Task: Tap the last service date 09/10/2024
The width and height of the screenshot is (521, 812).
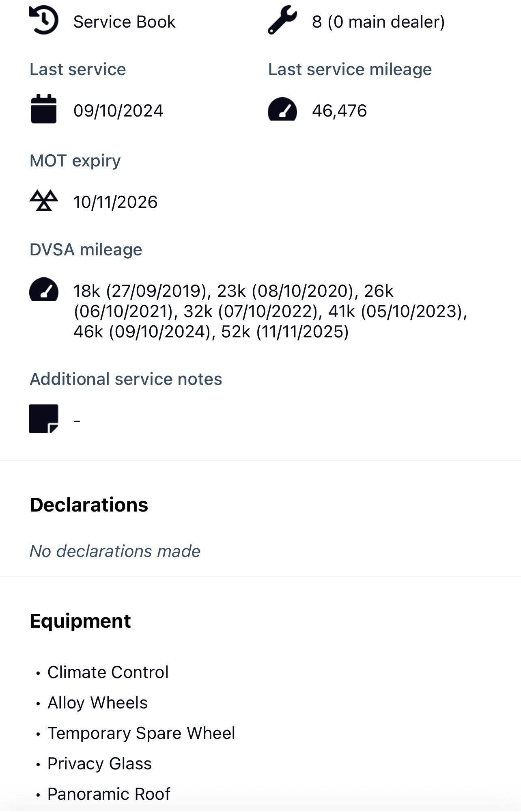Action: 118,111
